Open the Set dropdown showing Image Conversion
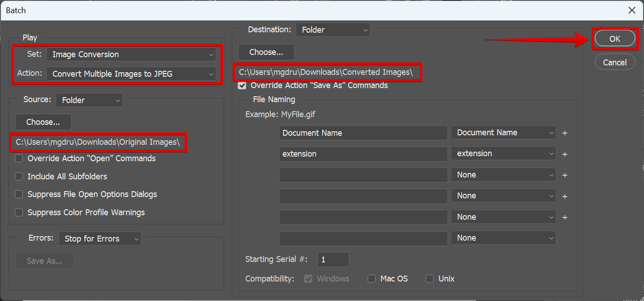This screenshot has height=301, width=644. tap(131, 54)
